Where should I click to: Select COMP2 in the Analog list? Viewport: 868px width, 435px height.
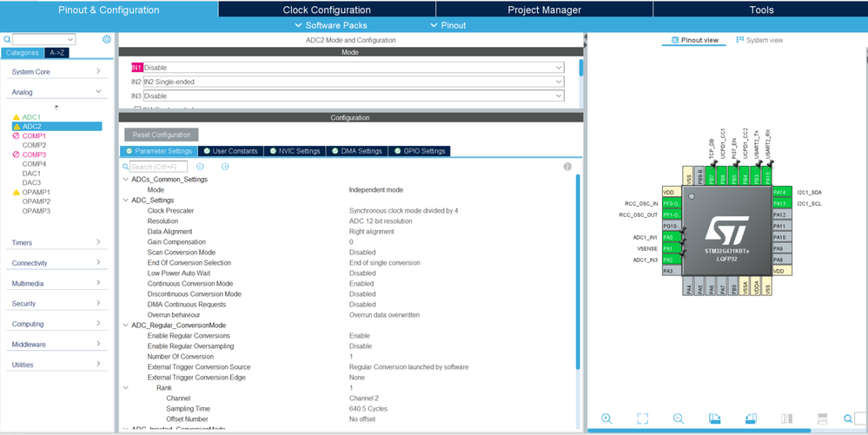34,145
